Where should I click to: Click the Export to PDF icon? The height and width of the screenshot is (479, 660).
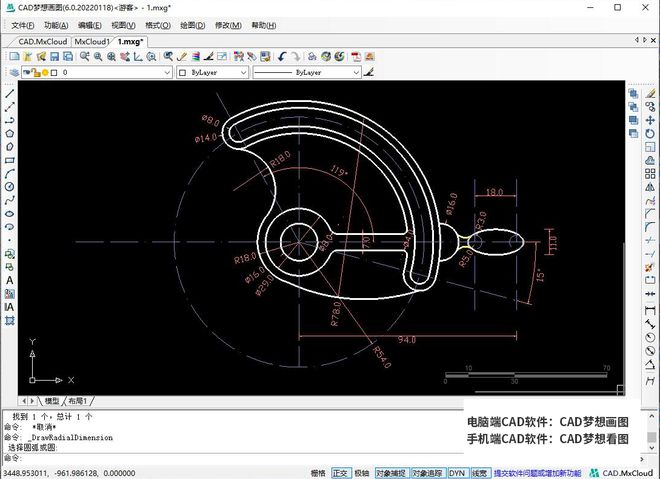pos(356,56)
